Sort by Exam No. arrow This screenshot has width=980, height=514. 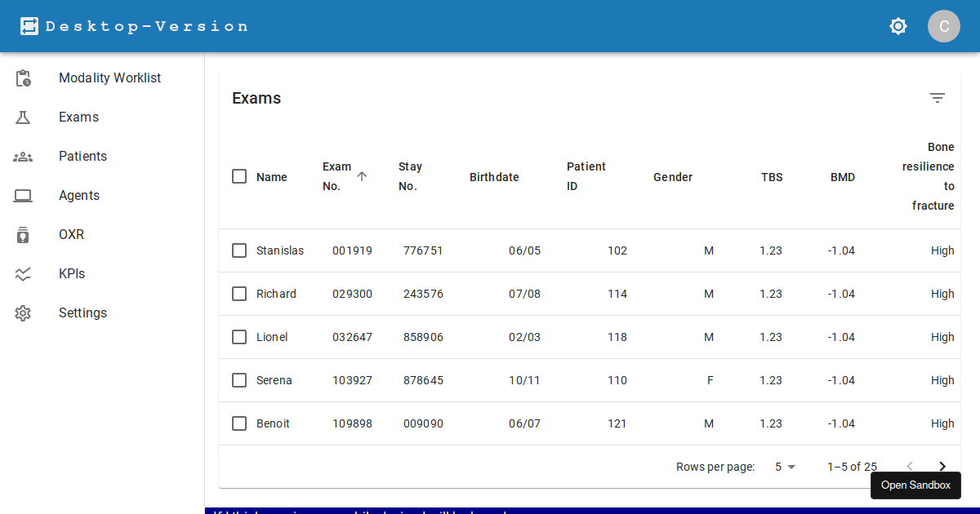point(362,175)
